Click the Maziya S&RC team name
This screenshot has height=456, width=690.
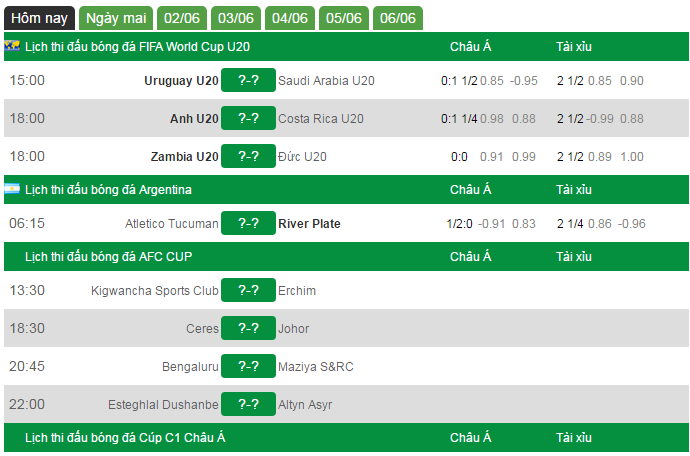316,367
